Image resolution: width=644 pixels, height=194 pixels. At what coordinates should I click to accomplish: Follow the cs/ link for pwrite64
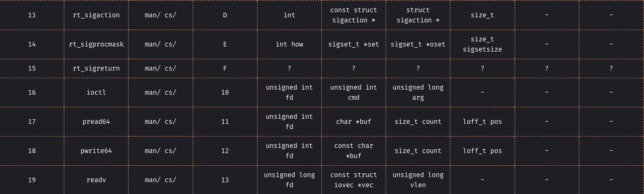pyautogui.click(x=170, y=151)
